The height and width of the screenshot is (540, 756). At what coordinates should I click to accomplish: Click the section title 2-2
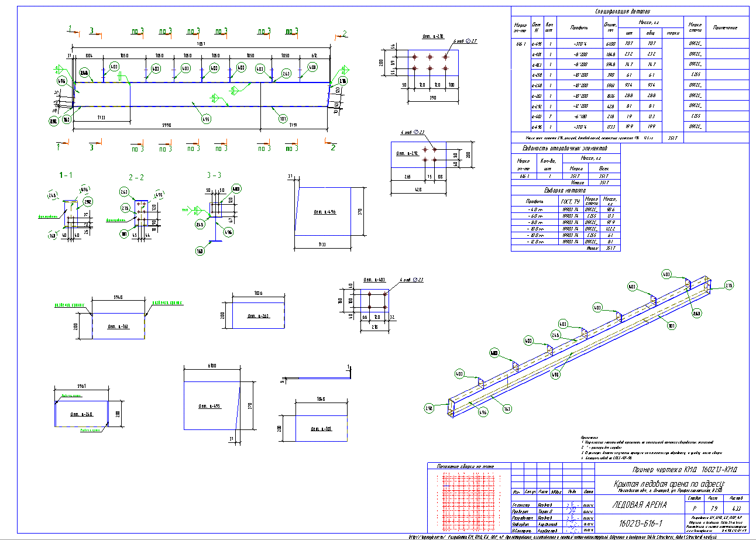pyautogui.click(x=135, y=176)
